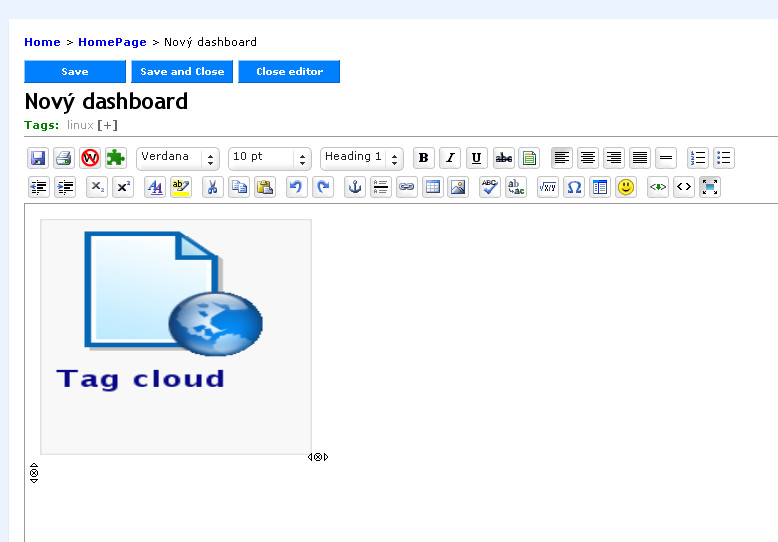This screenshot has height=542, width=778.
Task: Click the scissors cut icon
Action: coord(213,187)
